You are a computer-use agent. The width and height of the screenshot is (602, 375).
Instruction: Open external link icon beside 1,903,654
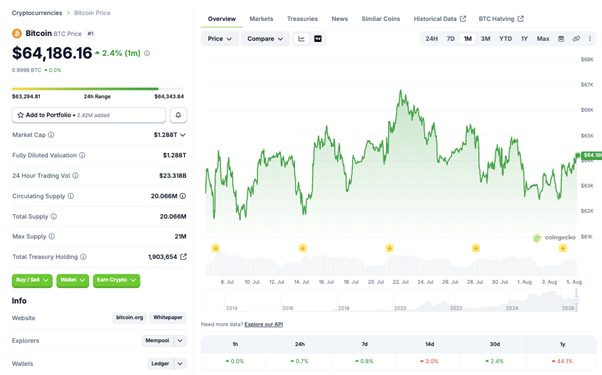[x=184, y=257]
